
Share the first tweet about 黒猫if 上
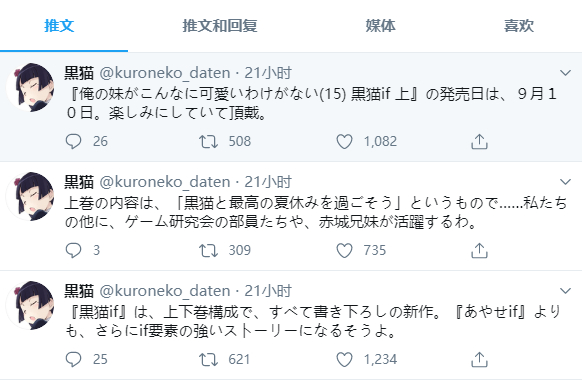pyautogui.click(x=479, y=141)
